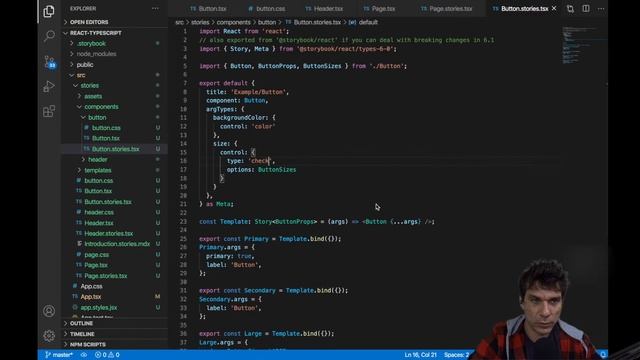
Task: Expand the Open Editors section
Action: coord(89,22)
